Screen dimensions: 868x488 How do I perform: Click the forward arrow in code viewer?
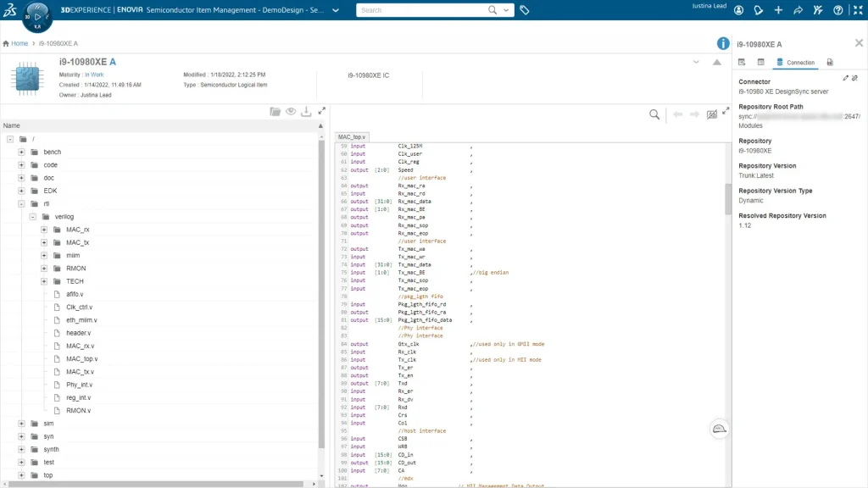coord(694,114)
